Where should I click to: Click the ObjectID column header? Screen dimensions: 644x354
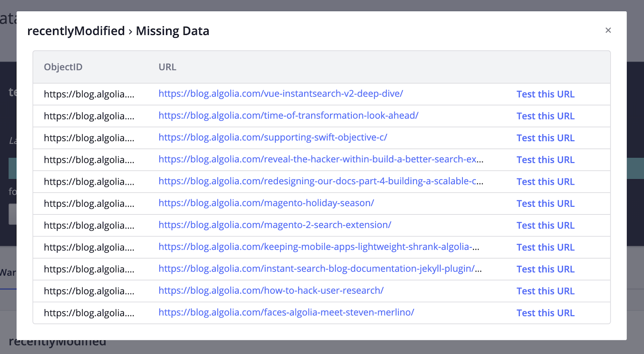(63, 67)
